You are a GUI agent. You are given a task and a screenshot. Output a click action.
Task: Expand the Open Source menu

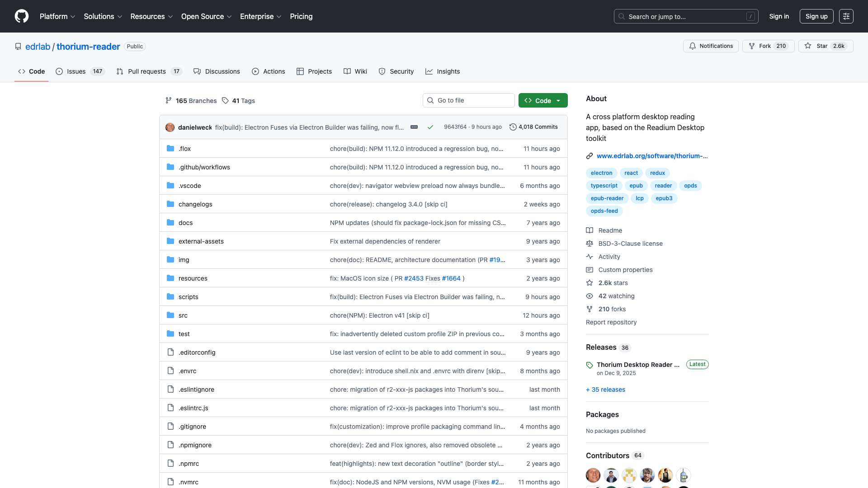coord(206,16)
